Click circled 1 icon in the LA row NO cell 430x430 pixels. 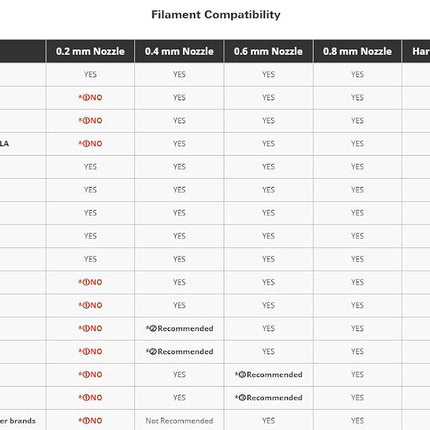tap(86, 144)
